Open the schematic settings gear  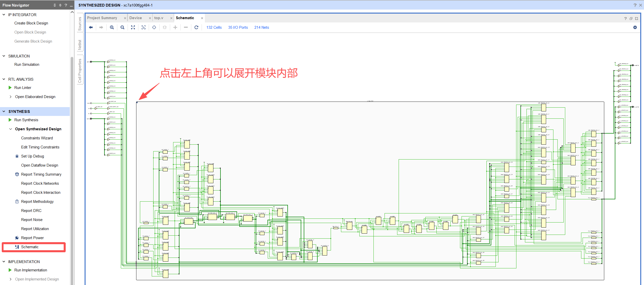(635, 27)
